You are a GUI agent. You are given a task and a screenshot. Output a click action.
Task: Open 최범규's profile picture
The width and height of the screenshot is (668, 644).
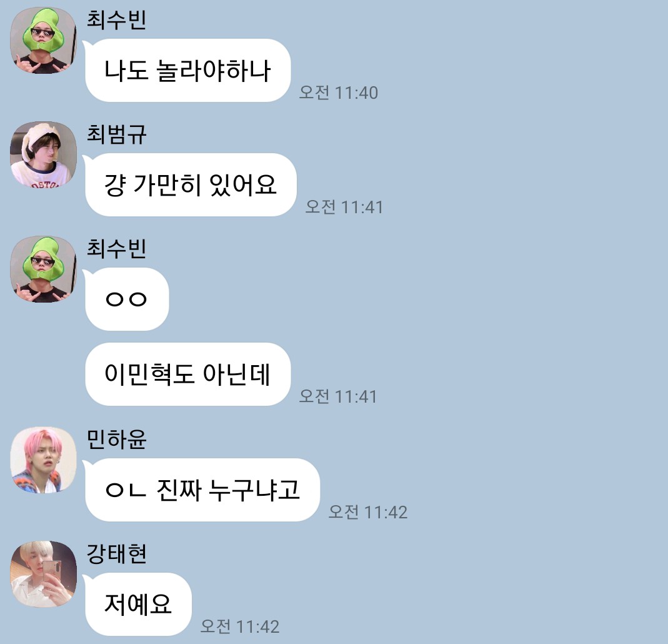tap(43, 154)
